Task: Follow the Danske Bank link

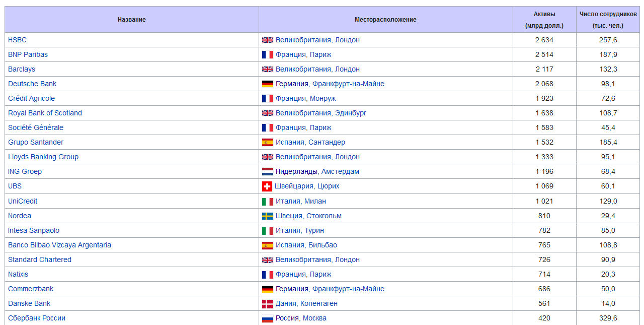Action: coord(29,303)
